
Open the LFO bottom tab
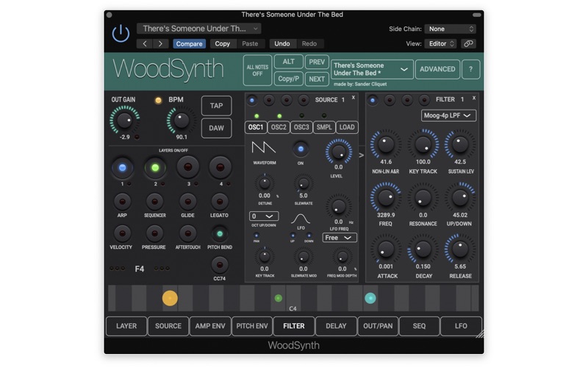click(461, 326)
